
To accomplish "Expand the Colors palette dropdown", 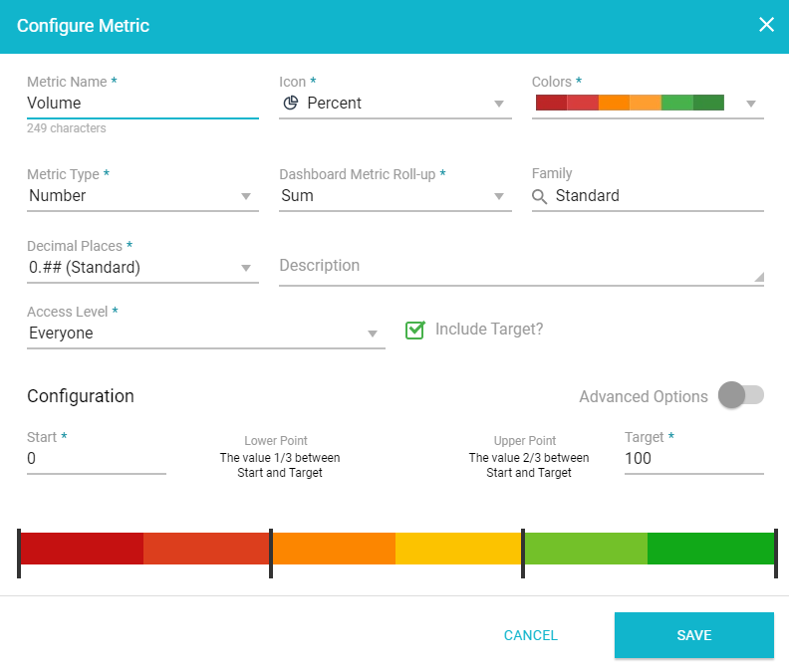I will click(751, 104).
